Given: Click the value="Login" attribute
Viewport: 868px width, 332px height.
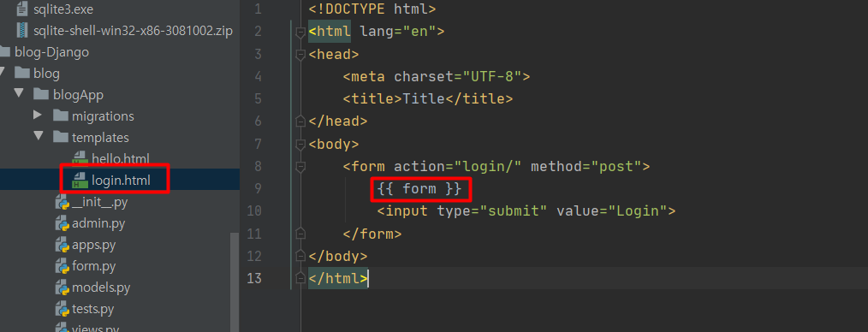Looking at the screenshot, I should pos(611,210).
